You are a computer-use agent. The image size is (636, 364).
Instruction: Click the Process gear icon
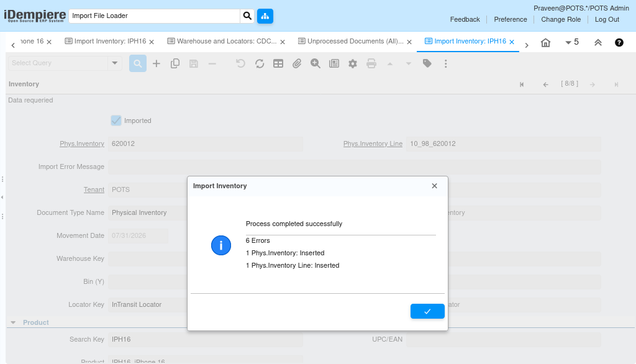pyautogui.click(x=353, y=64)
